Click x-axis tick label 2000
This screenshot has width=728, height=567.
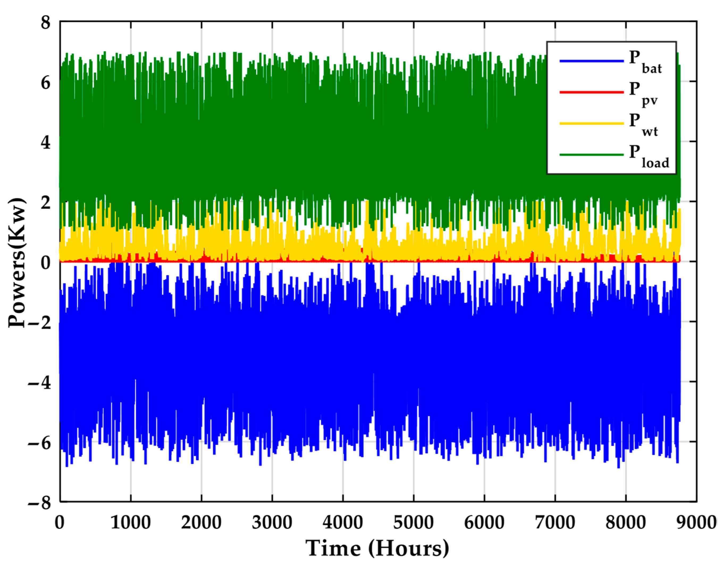(201, 522)
